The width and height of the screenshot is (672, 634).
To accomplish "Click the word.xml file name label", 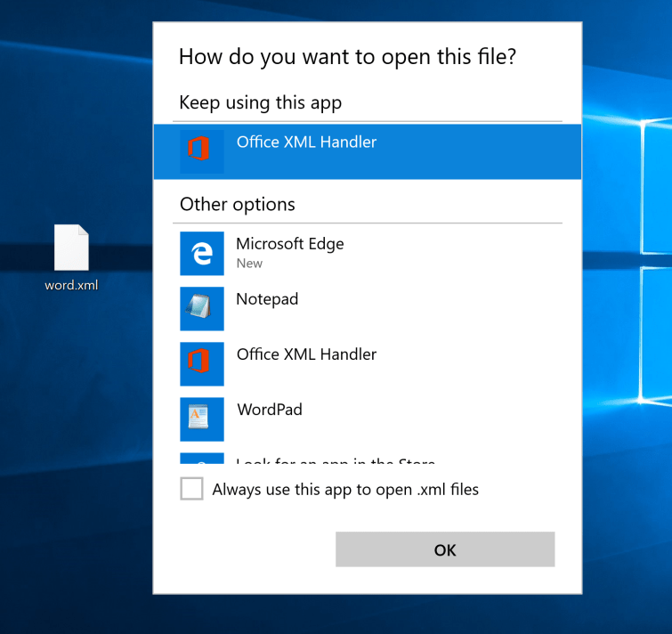I will [71, 285].
